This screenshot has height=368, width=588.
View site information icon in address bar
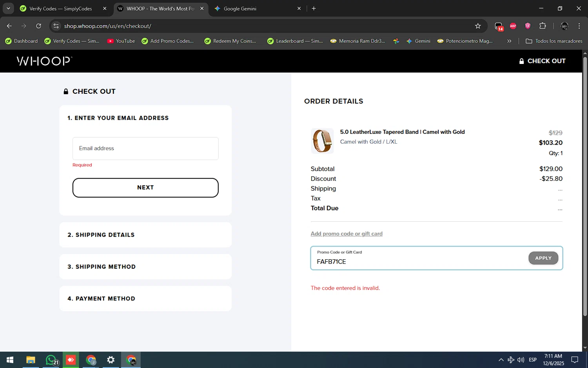56,26
